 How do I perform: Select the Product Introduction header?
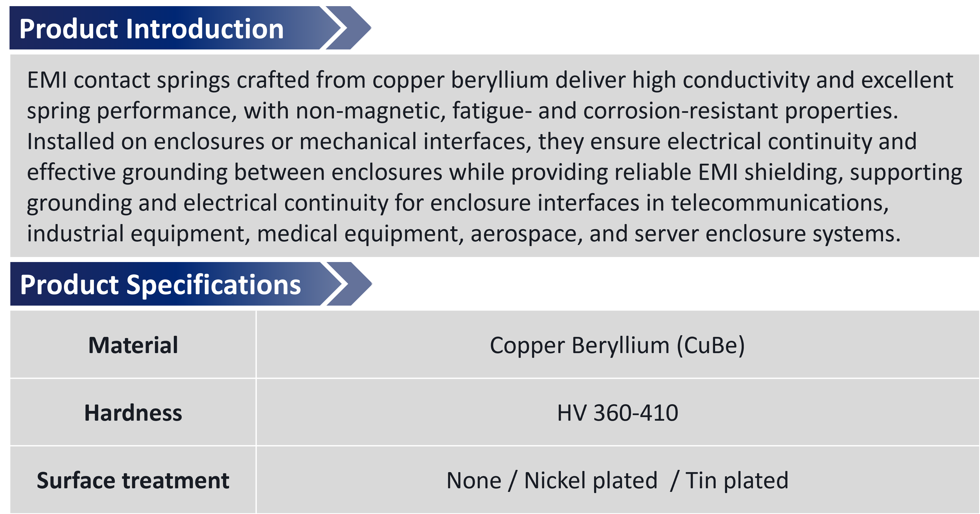[151, 29]
